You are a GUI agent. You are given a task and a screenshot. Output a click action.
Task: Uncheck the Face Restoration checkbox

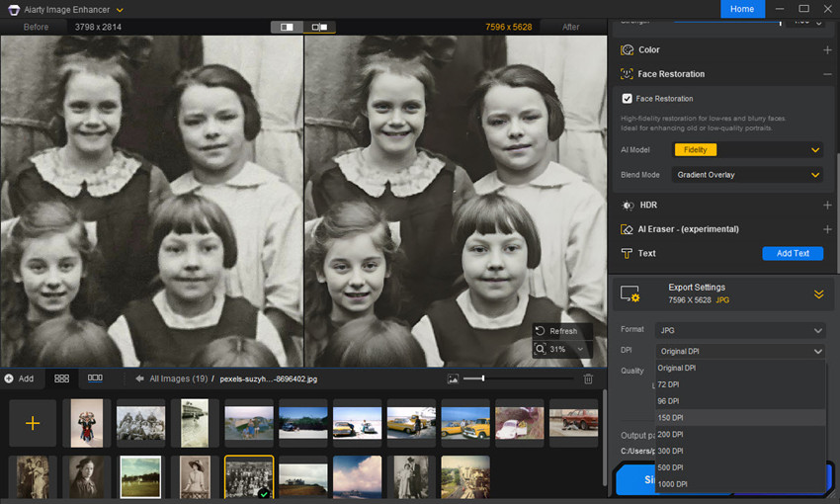point(627,99)
